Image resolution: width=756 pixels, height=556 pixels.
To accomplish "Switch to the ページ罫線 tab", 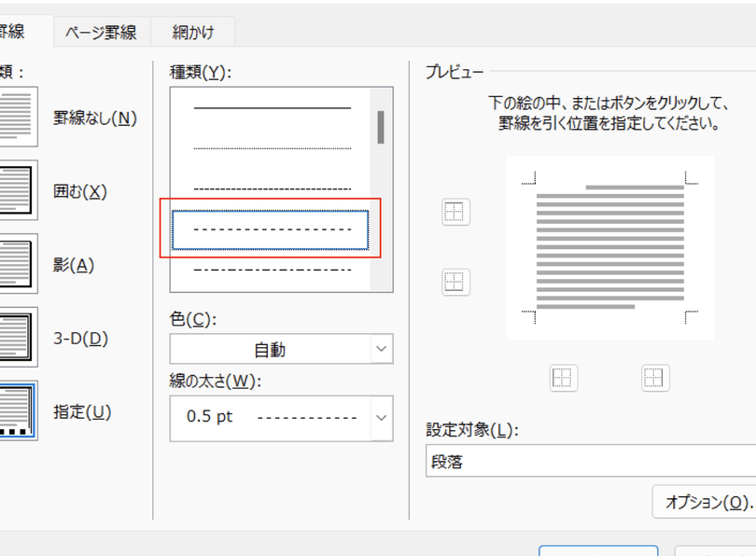I will pyautogui.click(x=100, y=31).
